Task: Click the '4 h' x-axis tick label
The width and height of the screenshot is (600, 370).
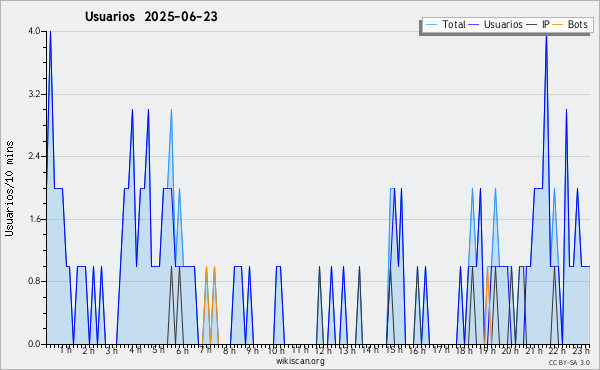Action: (135, 350)
